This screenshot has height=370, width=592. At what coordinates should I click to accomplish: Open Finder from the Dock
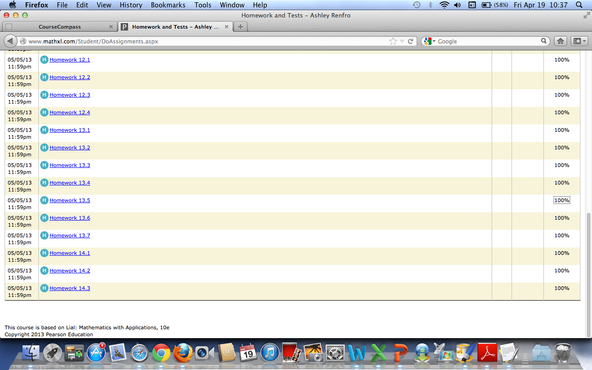30,353
